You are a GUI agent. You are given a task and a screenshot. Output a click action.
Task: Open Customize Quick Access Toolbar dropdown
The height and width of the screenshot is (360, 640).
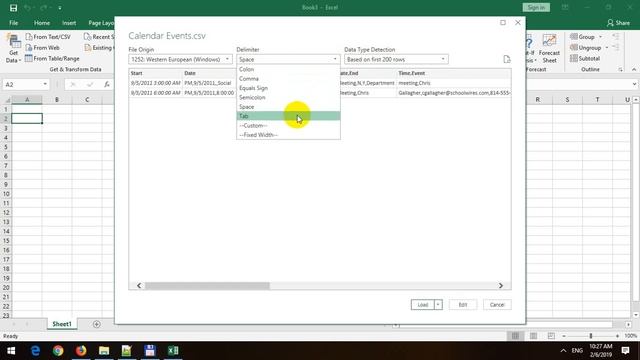click(60, 8)
